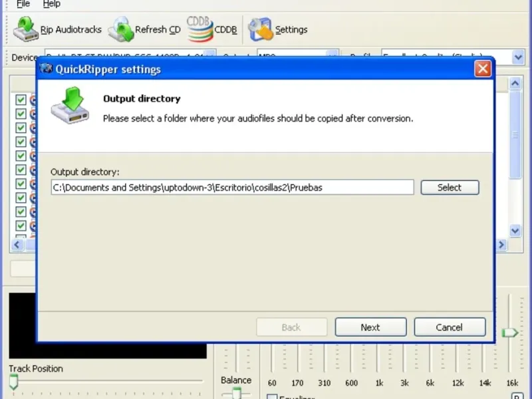Uncheck the fifth track checkbox in list
Viewport: 532px width, 399px height.
21,156
